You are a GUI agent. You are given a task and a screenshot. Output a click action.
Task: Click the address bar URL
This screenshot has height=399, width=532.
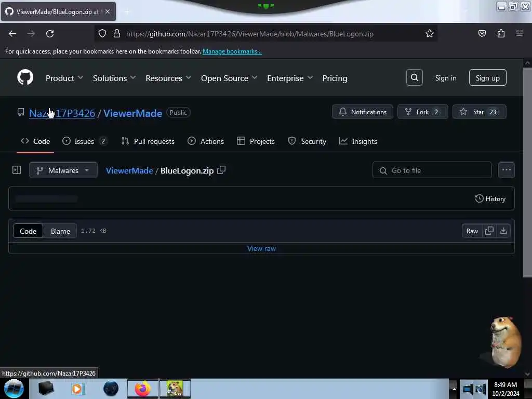(250, 34)
